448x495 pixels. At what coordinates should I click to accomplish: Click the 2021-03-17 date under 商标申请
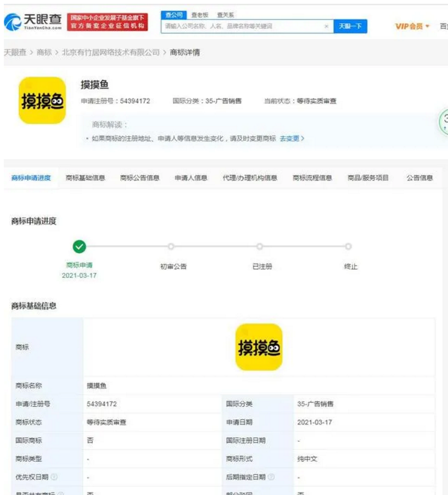[79, 276]
